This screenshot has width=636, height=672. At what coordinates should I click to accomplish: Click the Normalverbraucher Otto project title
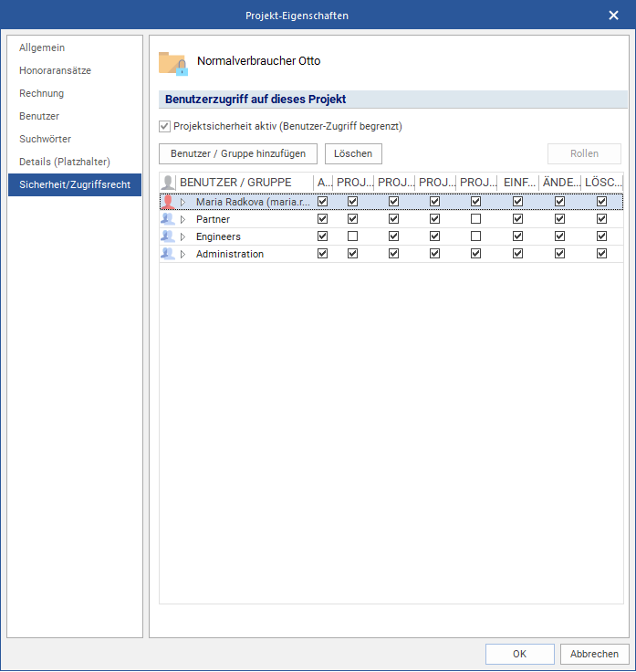coord(258,61)
